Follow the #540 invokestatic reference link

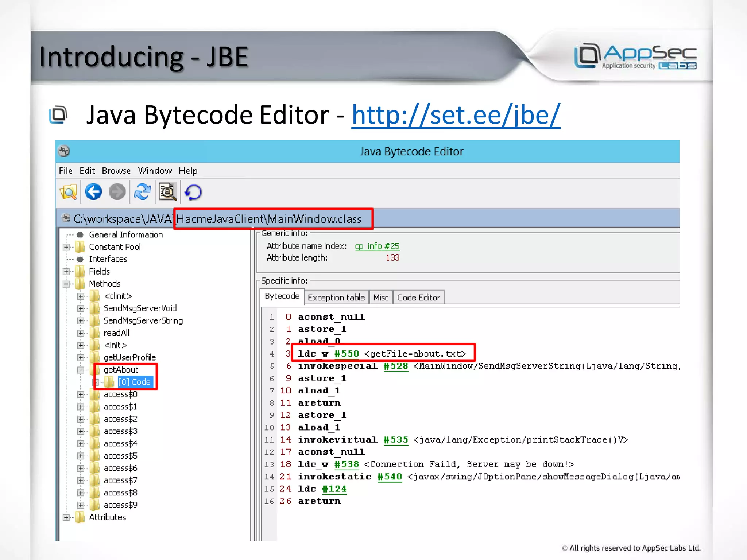point(390,477)
